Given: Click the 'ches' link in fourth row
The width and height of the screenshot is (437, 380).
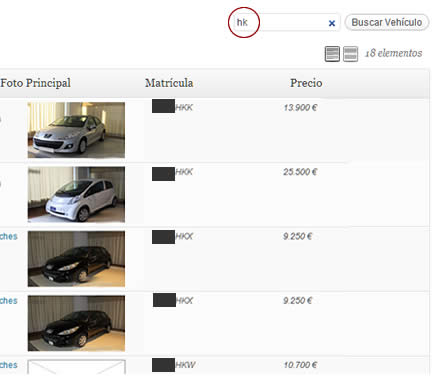Looking at the screenshot, I should tap(9, 301).
